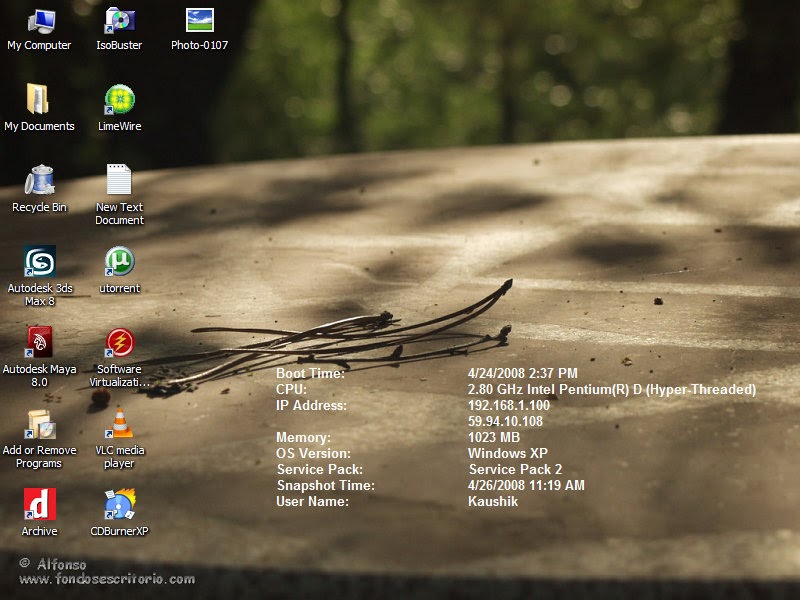Launch Autodesk Maya 8.0
800x600 pixels.
click(x=39, y=341)
